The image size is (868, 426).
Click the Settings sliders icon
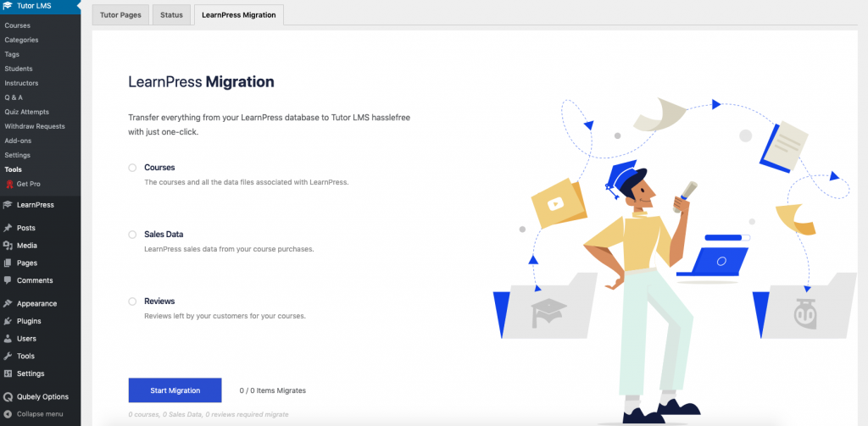click(x=7, y=373)
